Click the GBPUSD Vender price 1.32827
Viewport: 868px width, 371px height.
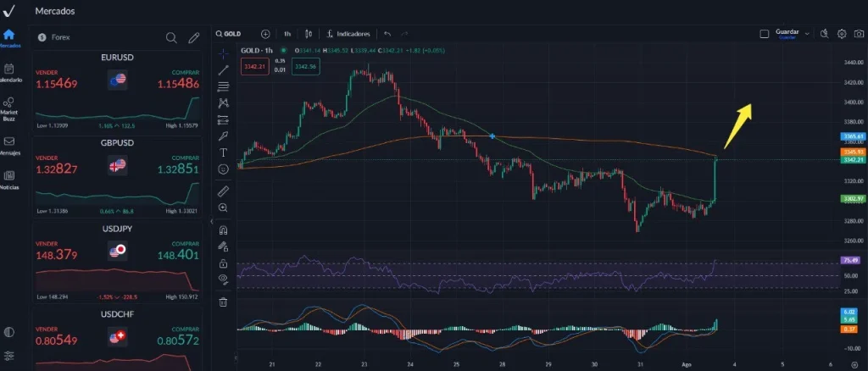coord(57,169)
